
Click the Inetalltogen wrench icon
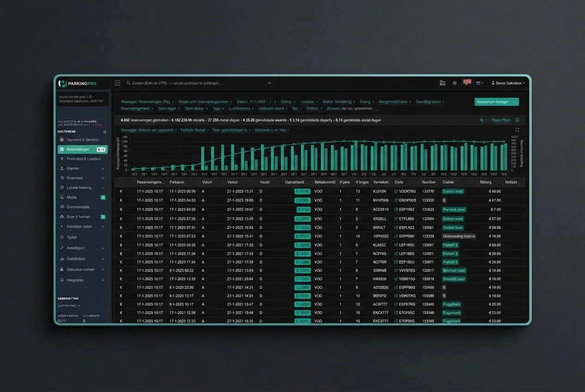click(62, 248)
